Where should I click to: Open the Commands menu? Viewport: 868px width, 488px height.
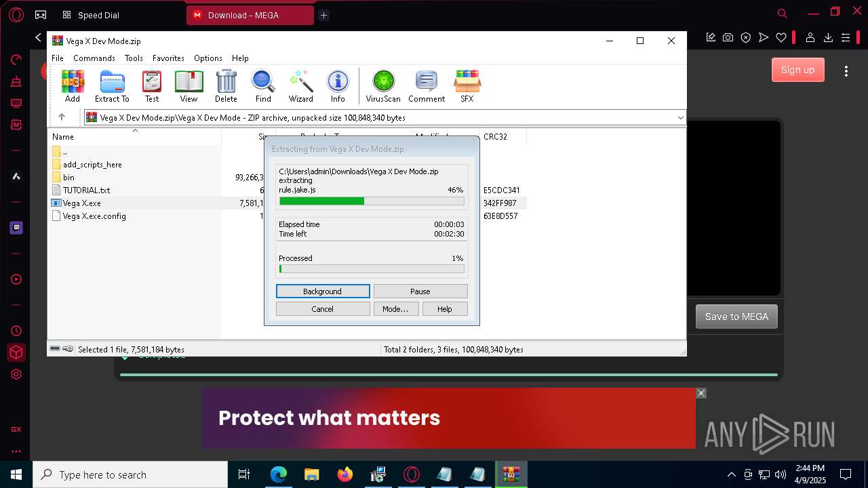(94, 58)
